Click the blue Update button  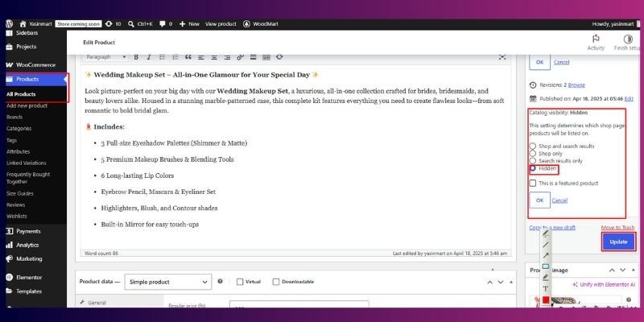pyautogui.click(x=618, y=242)
